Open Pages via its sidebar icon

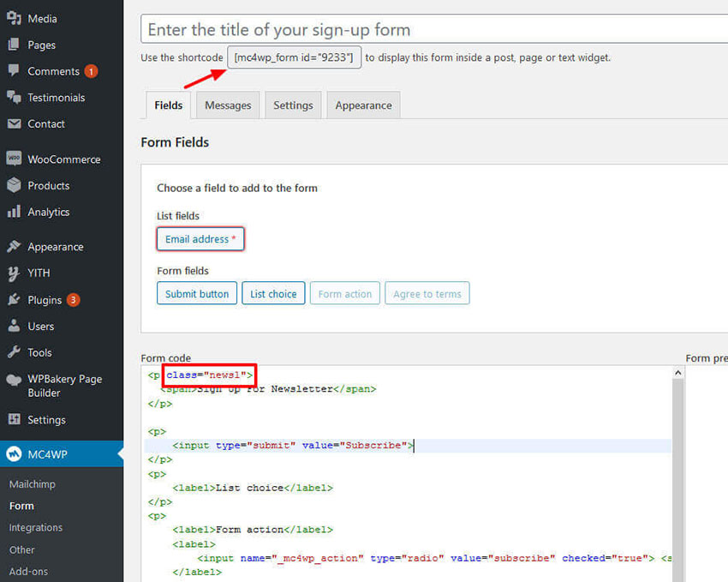(x=14, y=45)
